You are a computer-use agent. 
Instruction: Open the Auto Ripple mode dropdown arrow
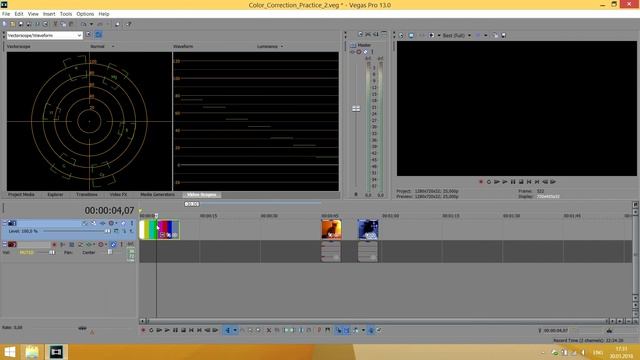point(363,330)
